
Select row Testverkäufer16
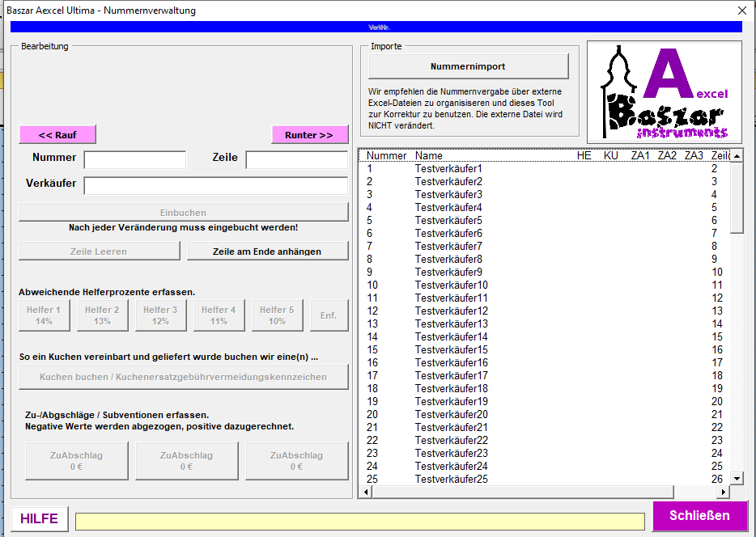pyautogui.click(x=545, y=362)
